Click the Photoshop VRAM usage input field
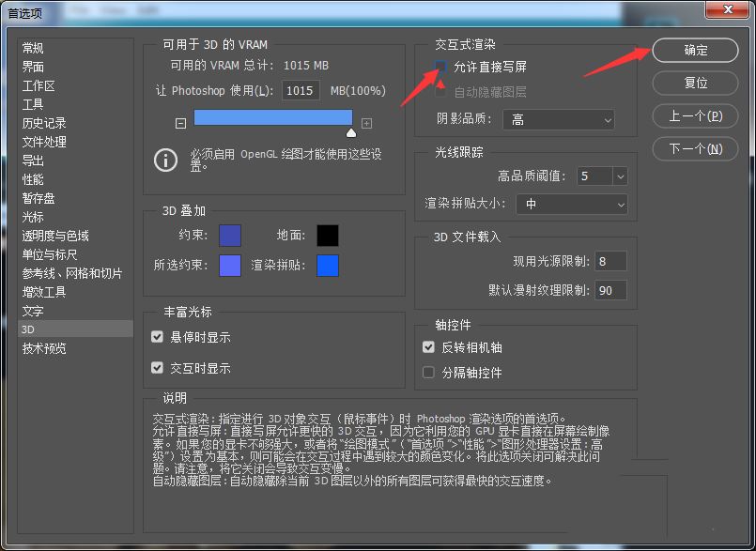 pos(301,91)
